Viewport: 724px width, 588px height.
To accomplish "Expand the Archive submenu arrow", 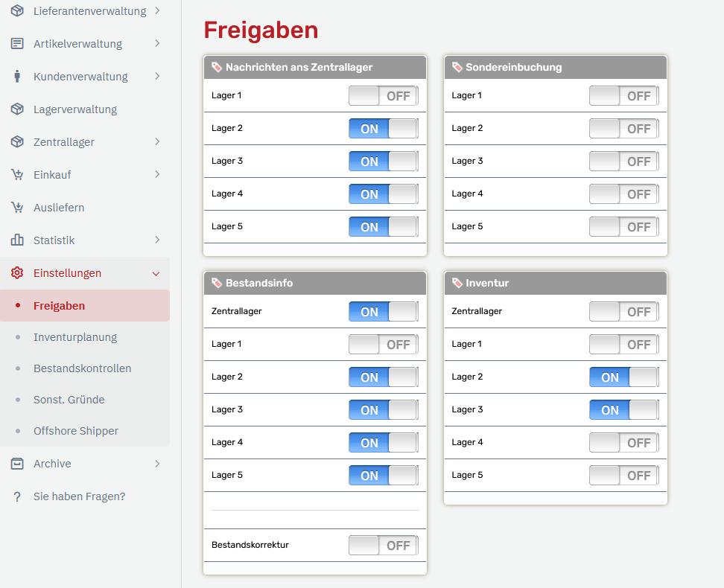I will [157, 464].
